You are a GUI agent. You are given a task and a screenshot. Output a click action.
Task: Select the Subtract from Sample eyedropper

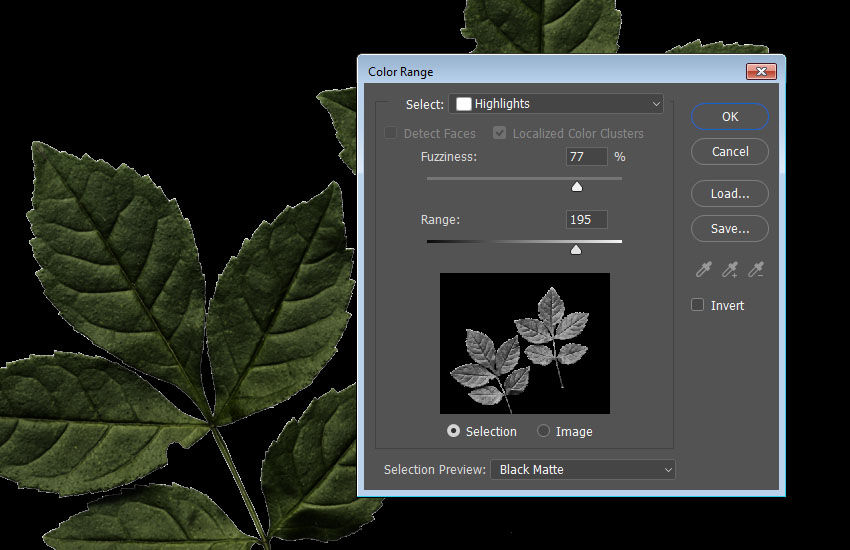pos(756,269)
